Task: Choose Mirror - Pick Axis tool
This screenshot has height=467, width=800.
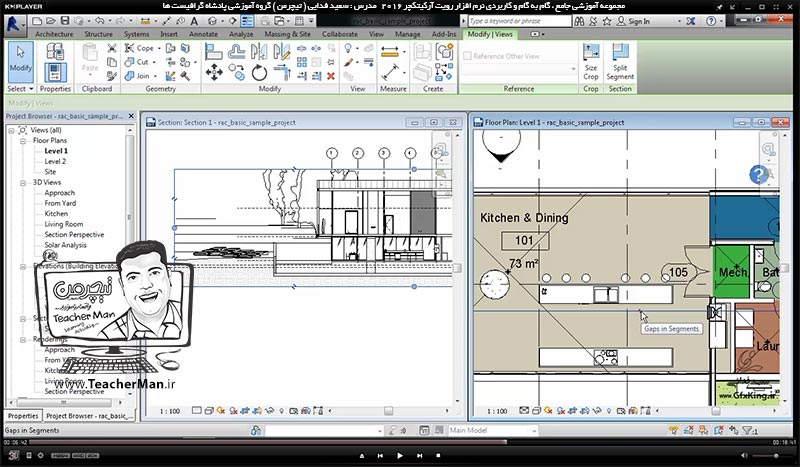Action: [x=259, y=52]
